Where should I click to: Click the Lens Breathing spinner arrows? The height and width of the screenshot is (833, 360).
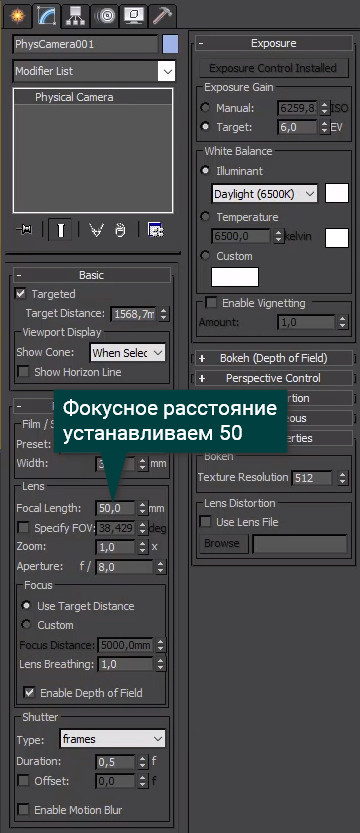(x=160, y=664)
